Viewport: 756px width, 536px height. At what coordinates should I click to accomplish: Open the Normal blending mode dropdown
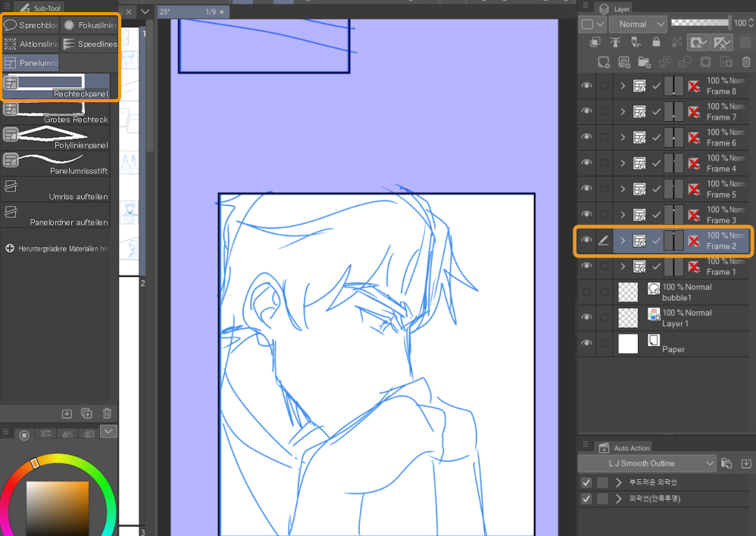pyautogui.click(x=637, y=23)
